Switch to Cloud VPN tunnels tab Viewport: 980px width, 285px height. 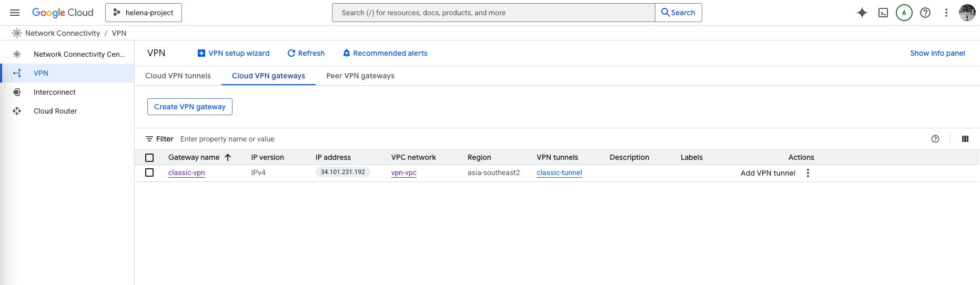[178, 76]
